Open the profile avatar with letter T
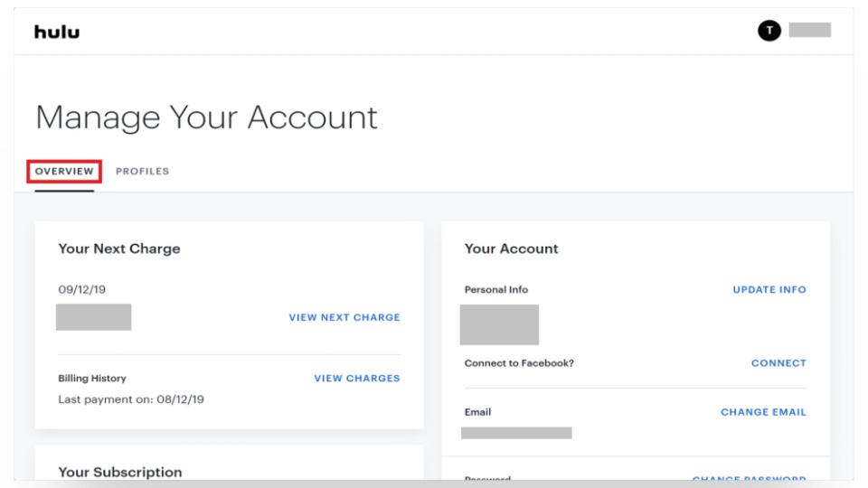 769,31
